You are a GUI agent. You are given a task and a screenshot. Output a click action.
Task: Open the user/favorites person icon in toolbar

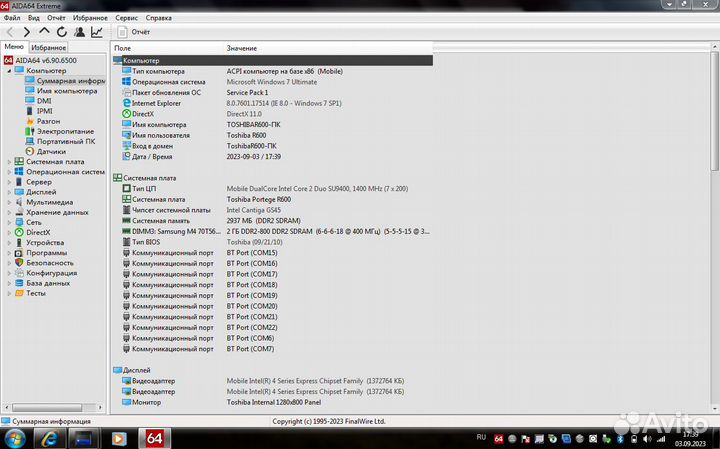click(79, 32)
